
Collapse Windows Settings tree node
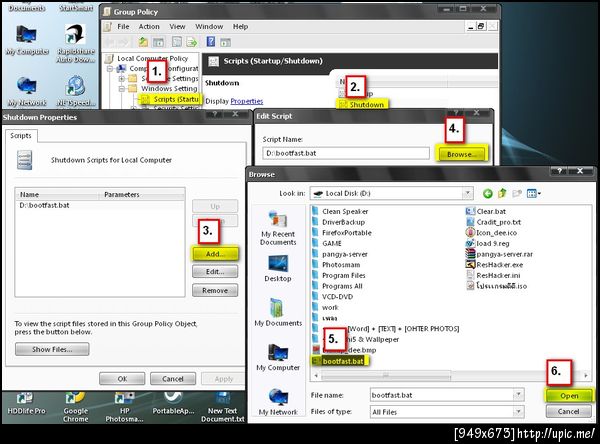point(122,88)
